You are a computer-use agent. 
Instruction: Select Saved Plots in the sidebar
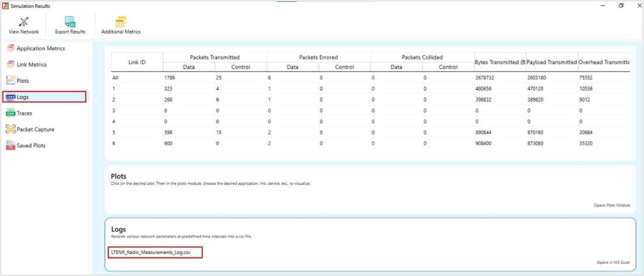(31, 146)
